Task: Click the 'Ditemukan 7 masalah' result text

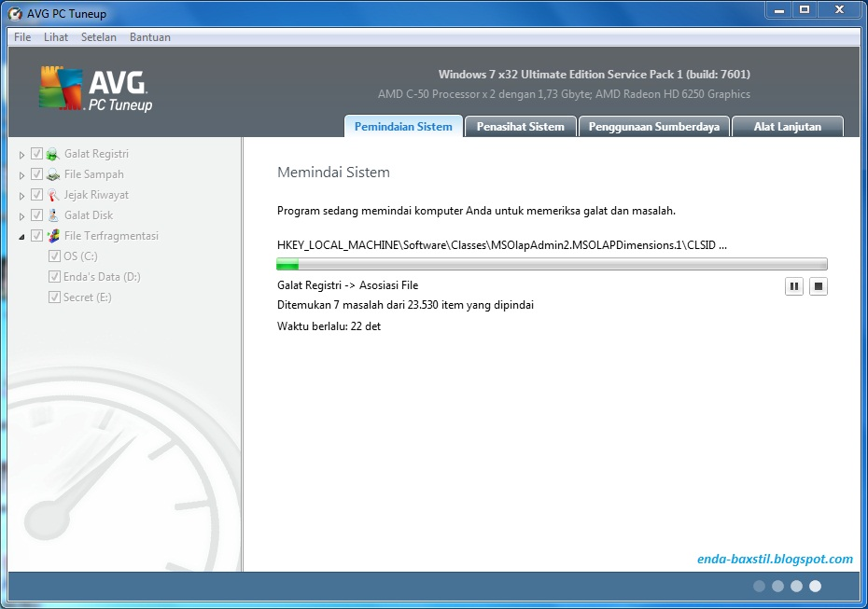Action: pos(405,305)
